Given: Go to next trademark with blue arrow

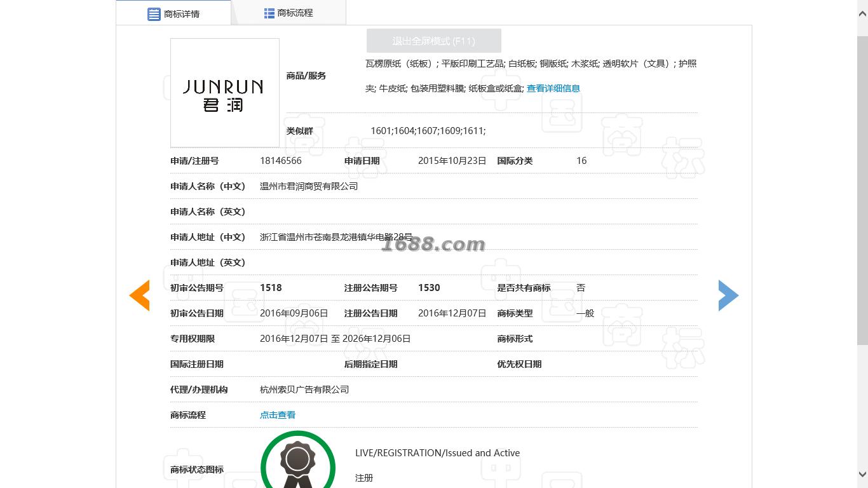Looking at the screenshot, I should coord(728,295).
